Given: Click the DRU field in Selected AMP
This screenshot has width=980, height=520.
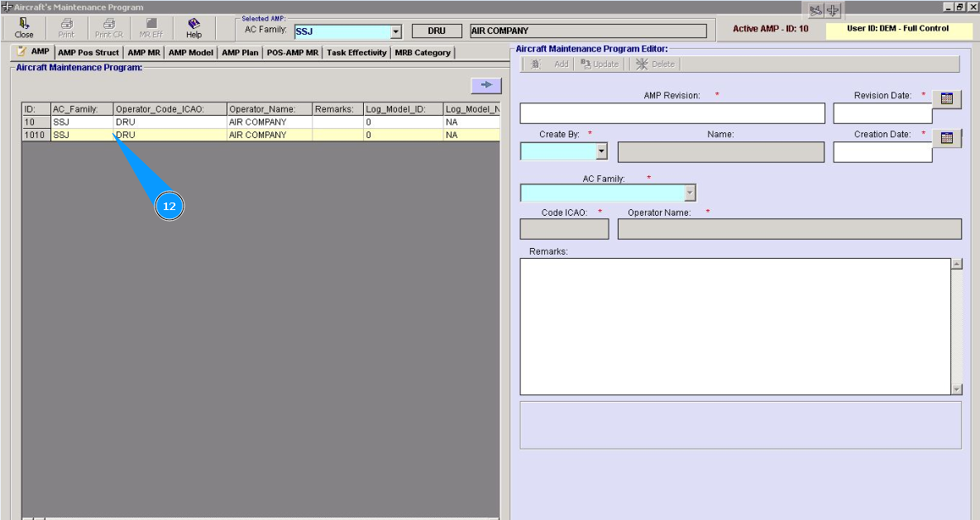Looking at the screenshot, I should tap(437, 31).
